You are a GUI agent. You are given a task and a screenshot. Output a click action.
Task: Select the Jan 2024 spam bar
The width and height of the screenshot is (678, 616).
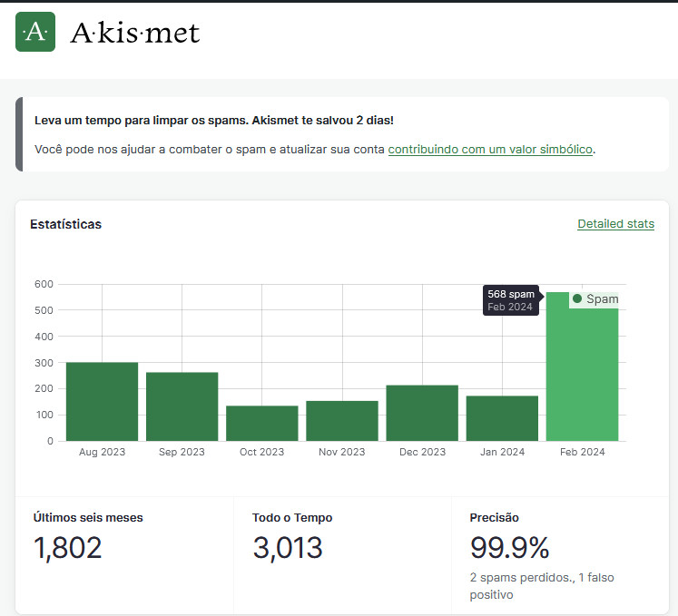502,418
